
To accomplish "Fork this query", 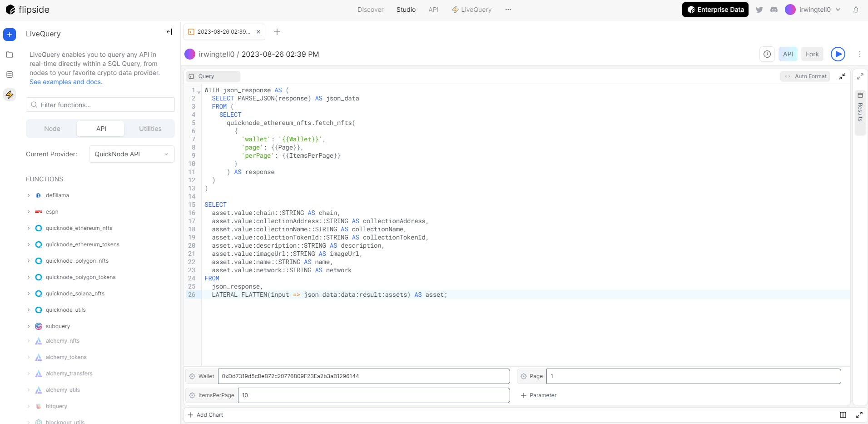I will tap(812, 54).
